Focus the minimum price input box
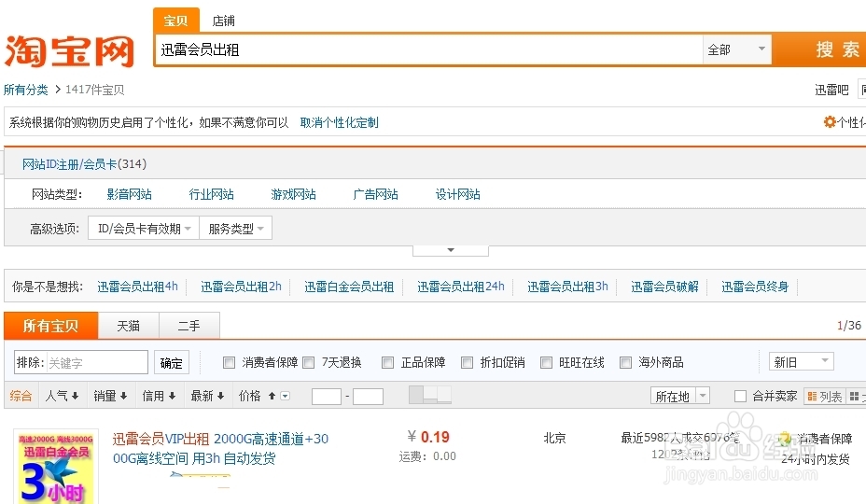The height and width of the screenshot is (504, 866). pos(327,397)
